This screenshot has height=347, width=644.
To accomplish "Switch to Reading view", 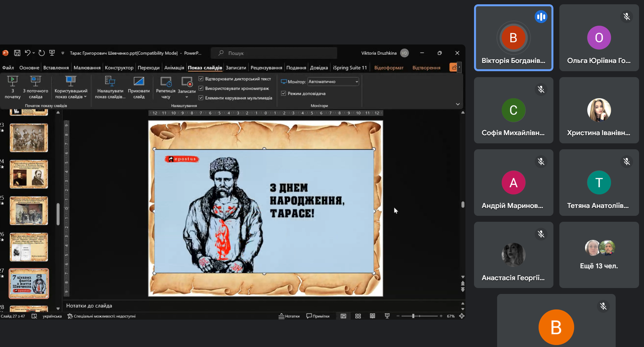I will 373,316.
